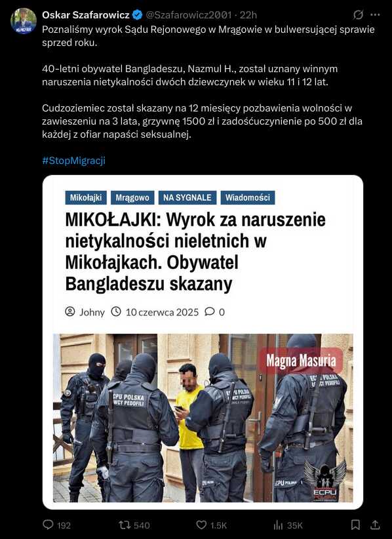Click the 22h timestamp

[248, 15]
